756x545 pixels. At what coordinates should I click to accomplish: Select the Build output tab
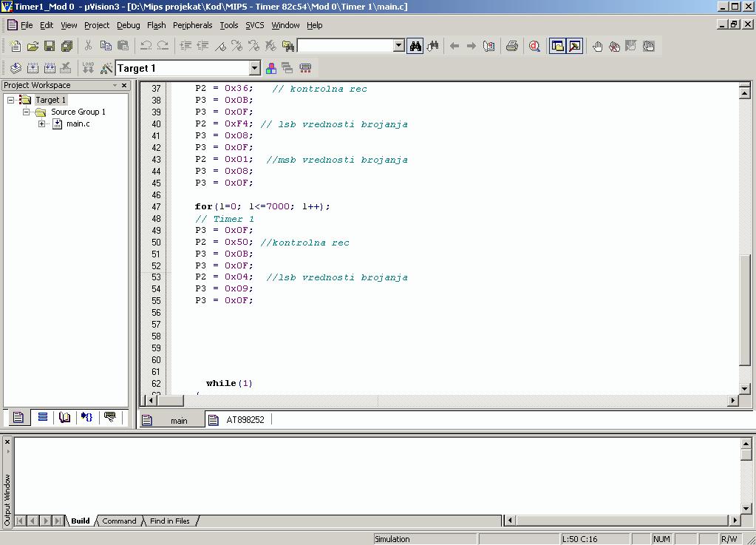pos(81,521)
